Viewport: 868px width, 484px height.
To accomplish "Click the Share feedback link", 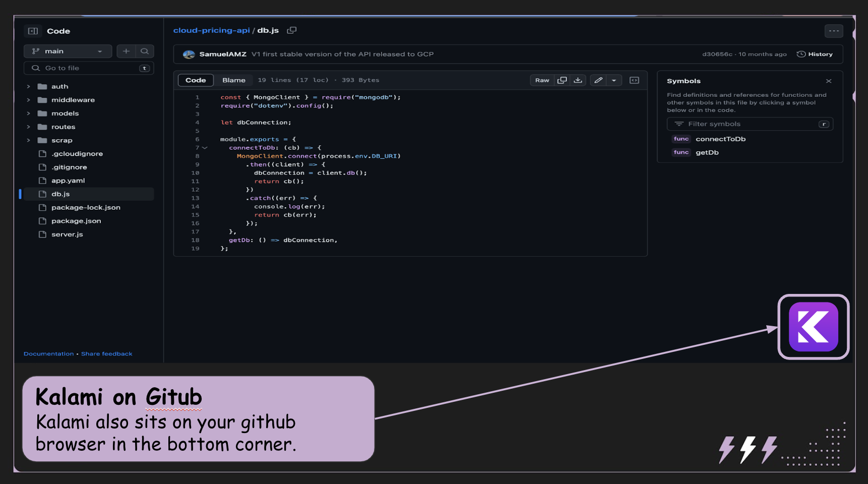I will (x=107, y=354).
